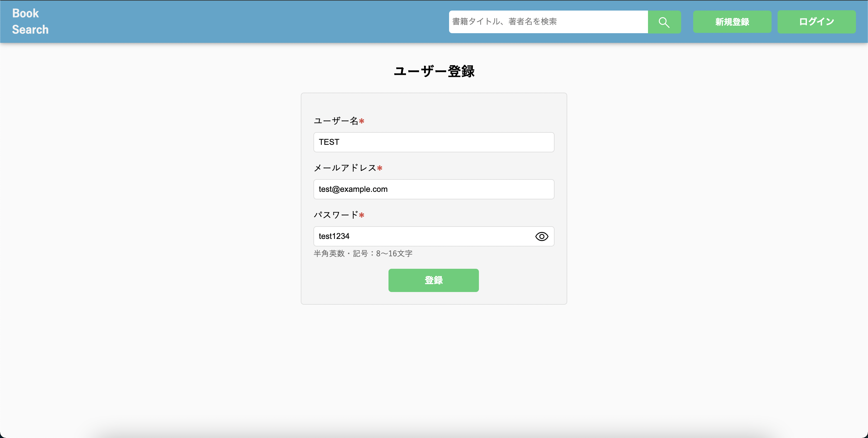Click inside the book search bar
The width and height of the screenshot is (868, 438).
[x=546, y=22]
